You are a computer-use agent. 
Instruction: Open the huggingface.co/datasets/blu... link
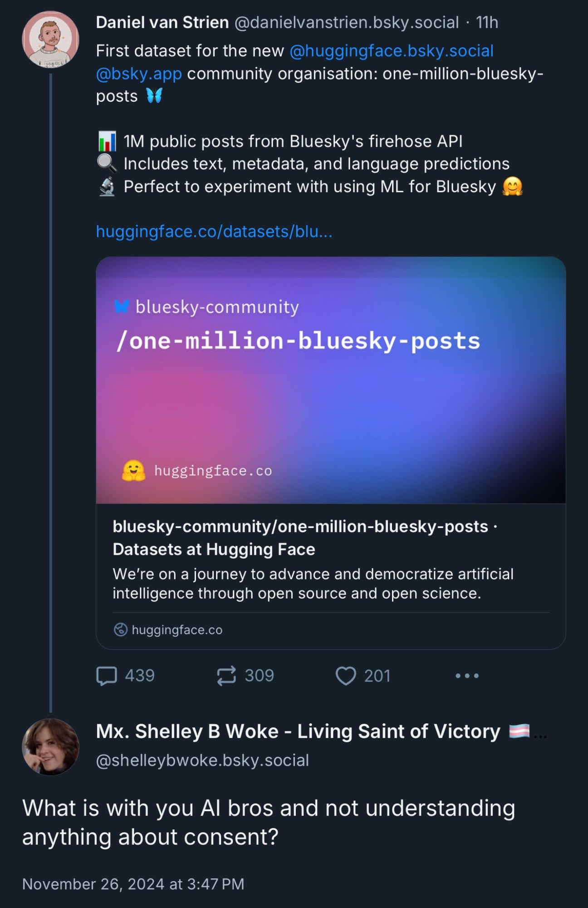214,232
